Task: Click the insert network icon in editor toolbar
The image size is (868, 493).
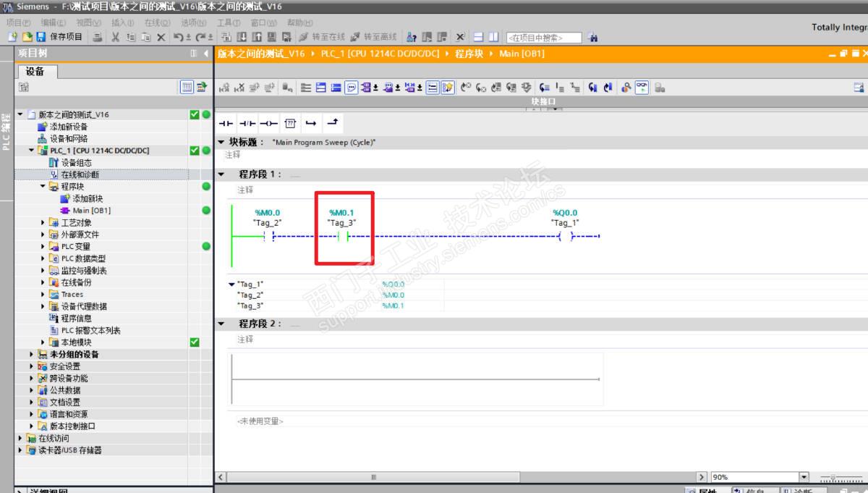Action: pyautogui.click(x=224, y=88)
